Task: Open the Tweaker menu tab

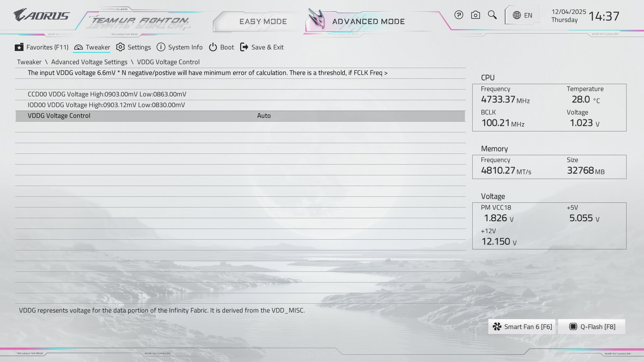Action: (x=98, y=47)
